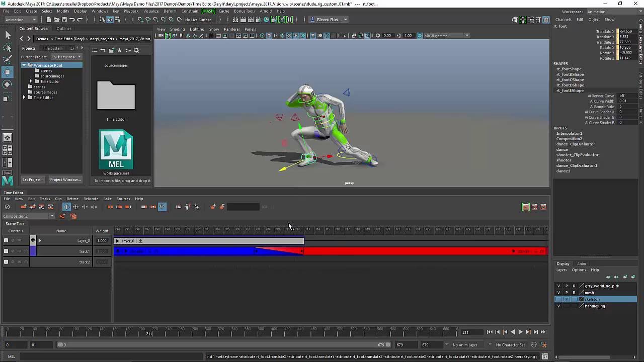This screenshot has height=362, width=644.
Task: Go to end of playback range
Action: 543,332
